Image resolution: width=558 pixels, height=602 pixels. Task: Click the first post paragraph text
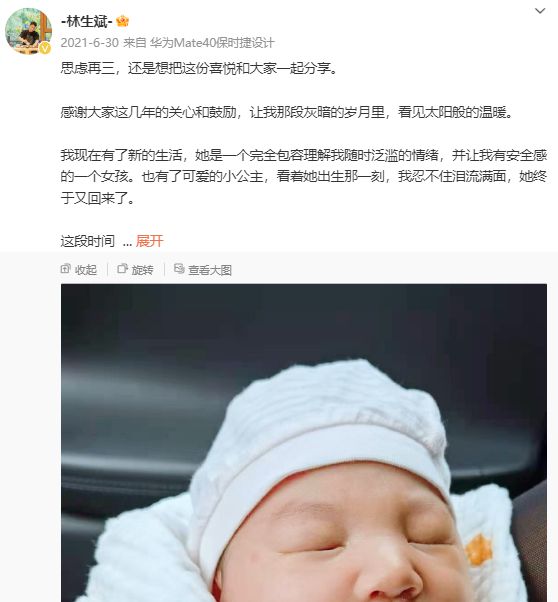[x=199, y=68]
